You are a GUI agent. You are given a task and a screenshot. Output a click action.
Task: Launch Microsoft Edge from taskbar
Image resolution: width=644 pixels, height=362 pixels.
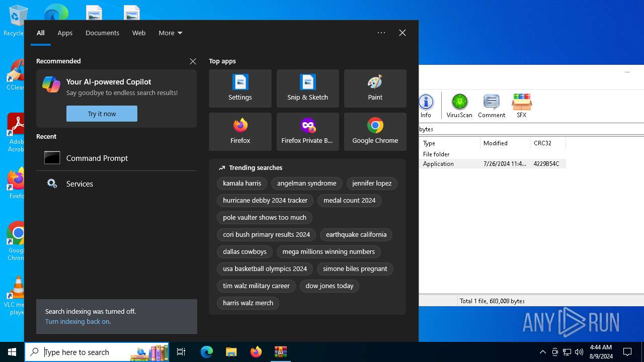pos(207,352)
